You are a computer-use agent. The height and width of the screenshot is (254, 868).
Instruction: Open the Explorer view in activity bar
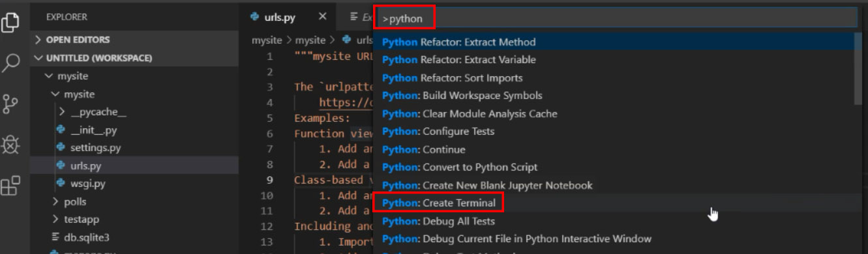(10, 22)
